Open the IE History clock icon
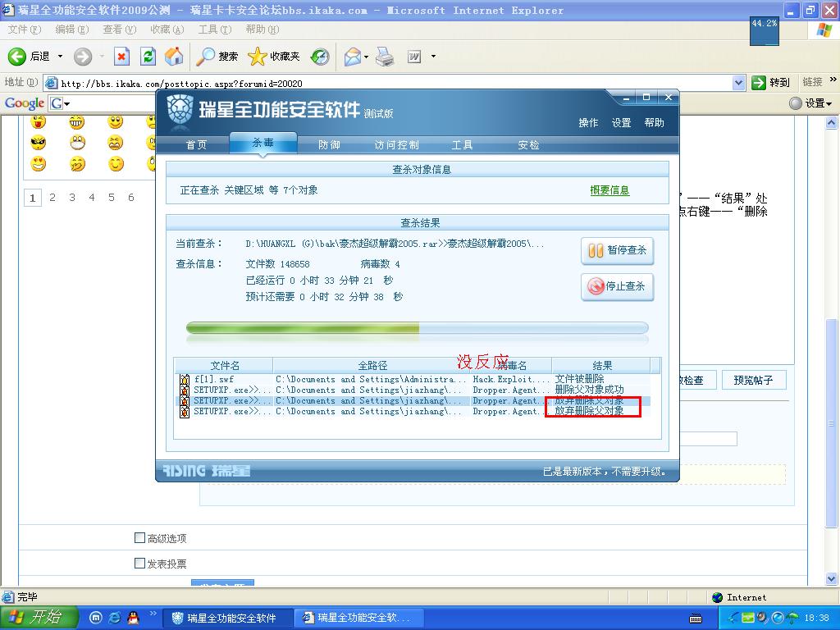 tap(320, 57)
